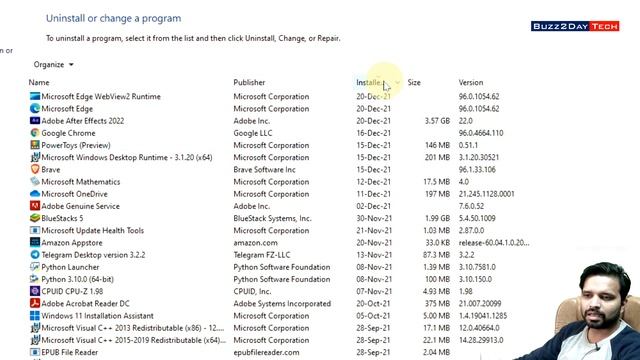The width and height of the screenshot is (640, 360).
Task: Click the Brave browser lion icon
Action: [x=35, y=169]
